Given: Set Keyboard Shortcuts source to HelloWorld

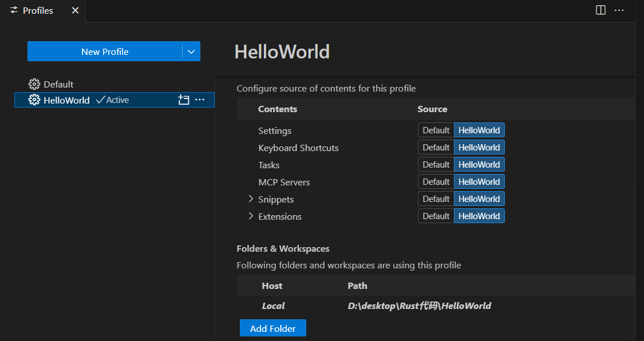Looking at the screenshot, I should point(479,147).
